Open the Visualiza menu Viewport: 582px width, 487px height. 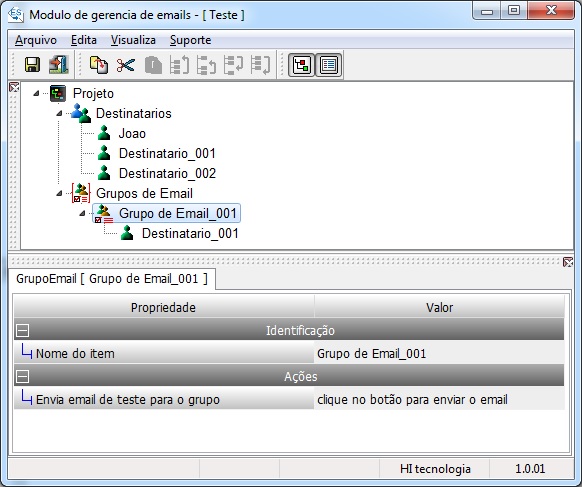133,40
